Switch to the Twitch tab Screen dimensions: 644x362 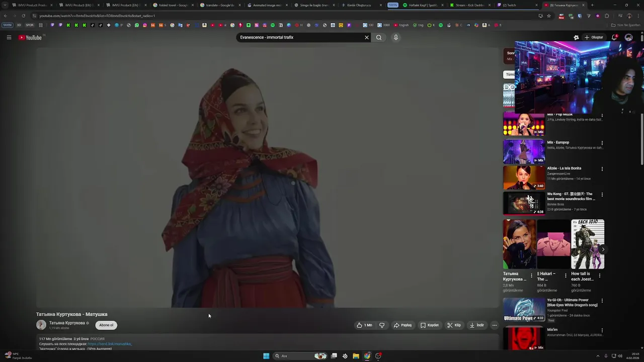click(517, 5)
